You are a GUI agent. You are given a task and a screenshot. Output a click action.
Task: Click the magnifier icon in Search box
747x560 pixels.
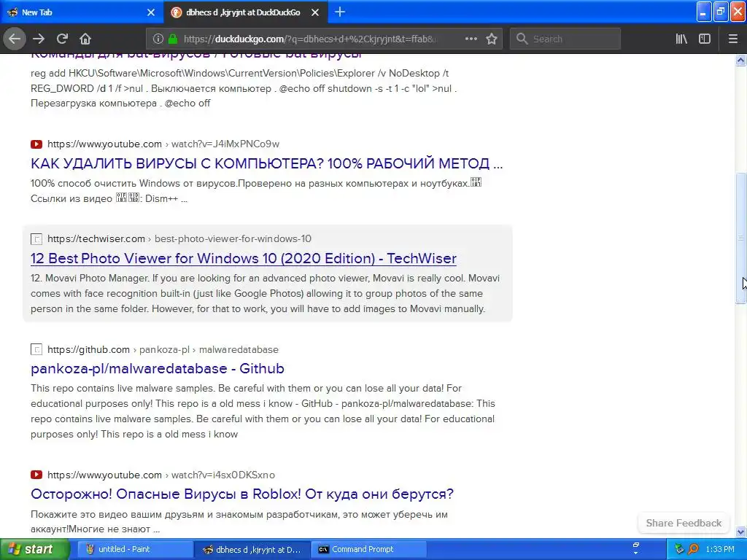pyautogui.click(x=522, y=39)
